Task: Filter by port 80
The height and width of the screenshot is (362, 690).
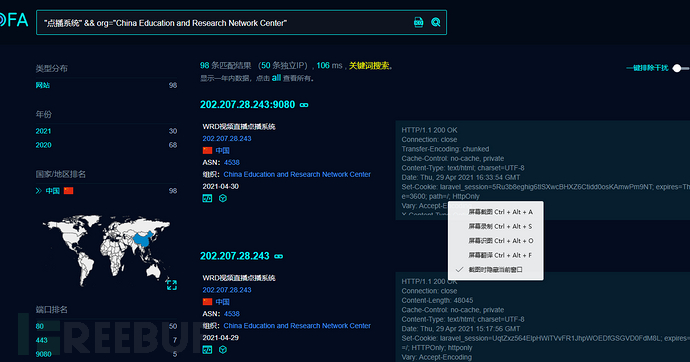Action: (40, 326)
